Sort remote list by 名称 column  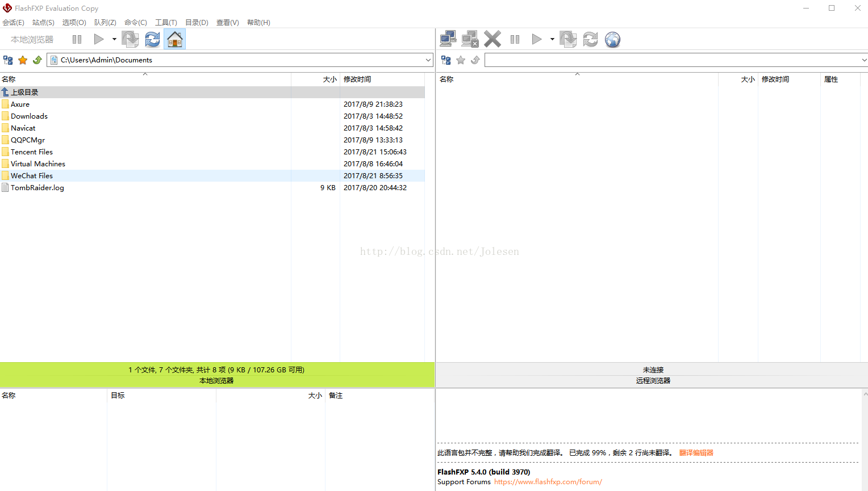[x=577, y=79]
